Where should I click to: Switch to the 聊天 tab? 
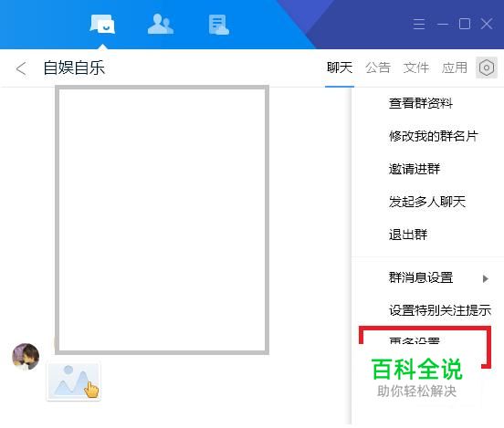coord(340,68)
